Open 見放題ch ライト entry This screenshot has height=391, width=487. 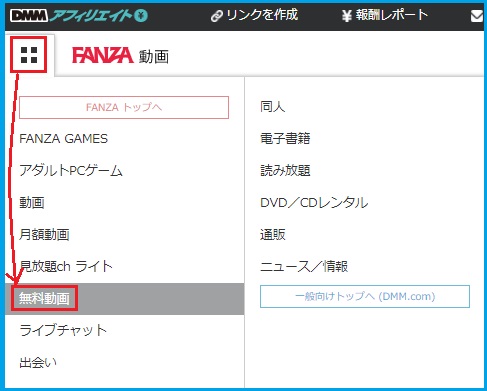[66, 266]
